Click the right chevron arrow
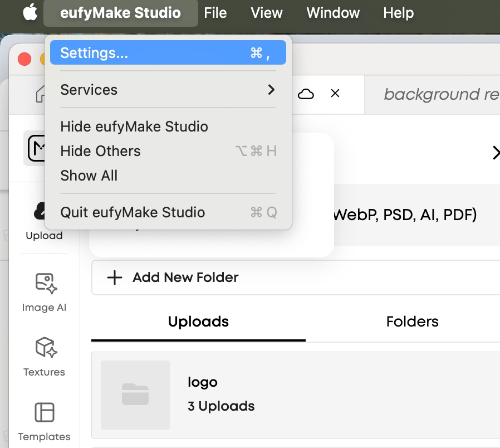500x448 pixels. coord(496,153)
